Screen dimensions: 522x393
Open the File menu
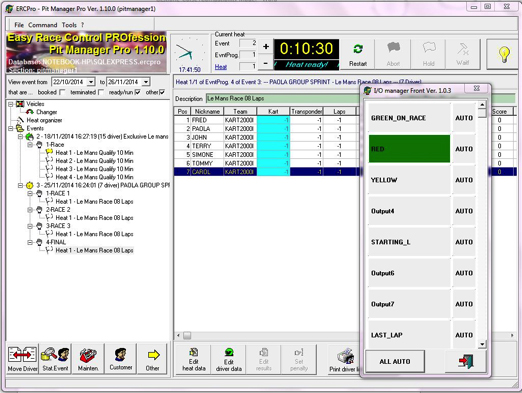click(x=19, y=25)
